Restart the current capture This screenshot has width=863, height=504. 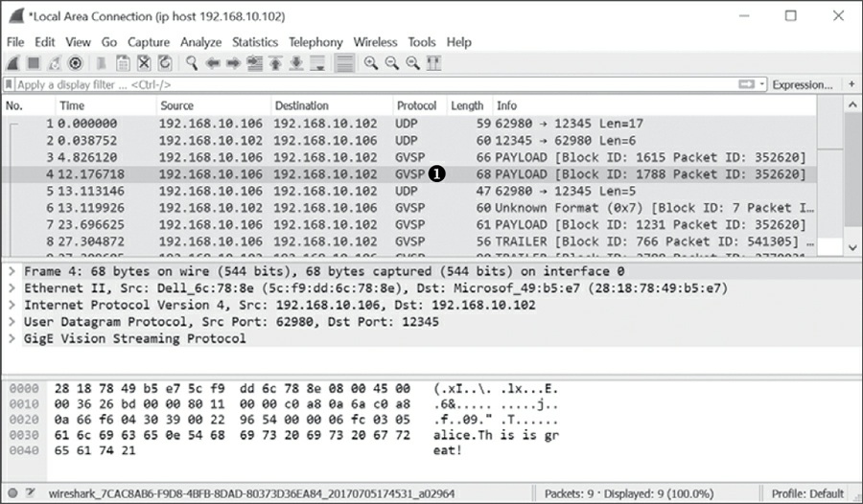point(54,63)
